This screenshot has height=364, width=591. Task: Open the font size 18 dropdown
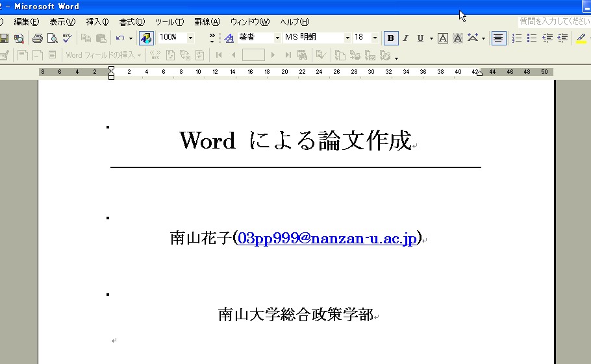coord(375,38)
